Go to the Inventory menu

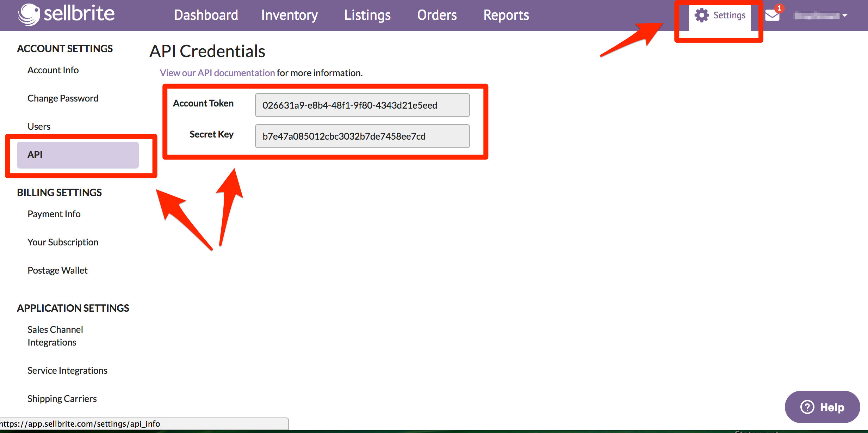289,15
